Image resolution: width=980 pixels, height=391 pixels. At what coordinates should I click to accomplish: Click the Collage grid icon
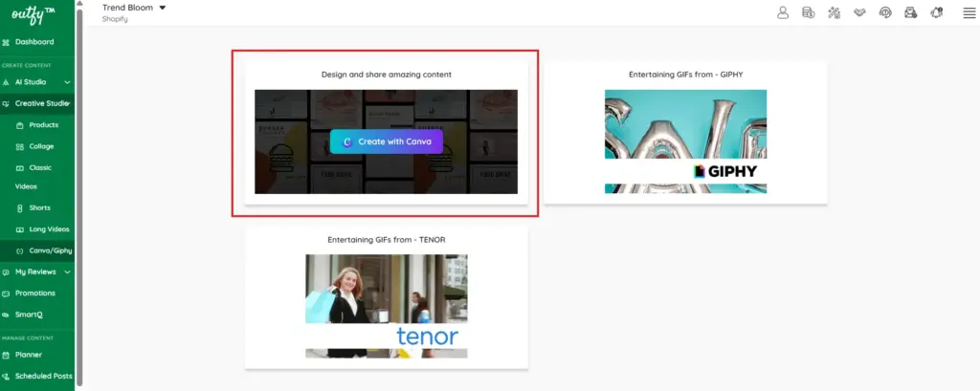[20, 147]
